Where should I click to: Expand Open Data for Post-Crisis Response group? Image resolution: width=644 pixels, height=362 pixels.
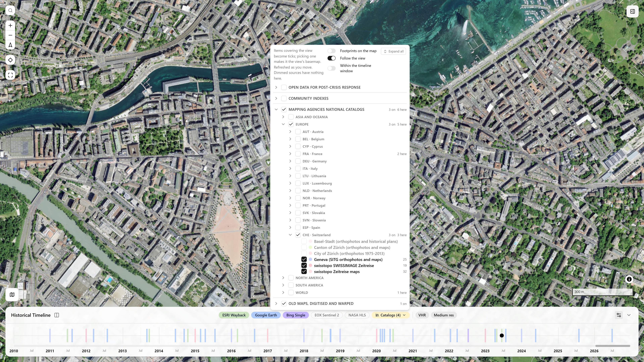coord(276,87)
